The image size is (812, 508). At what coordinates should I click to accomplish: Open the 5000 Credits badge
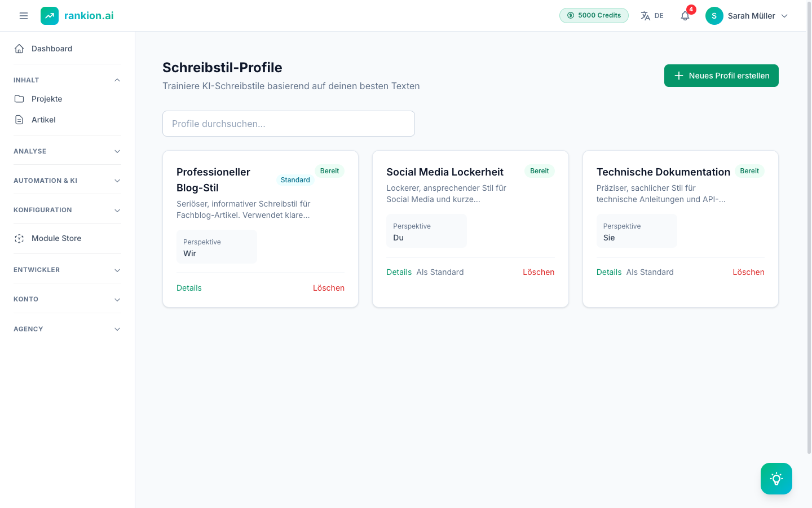594,15
